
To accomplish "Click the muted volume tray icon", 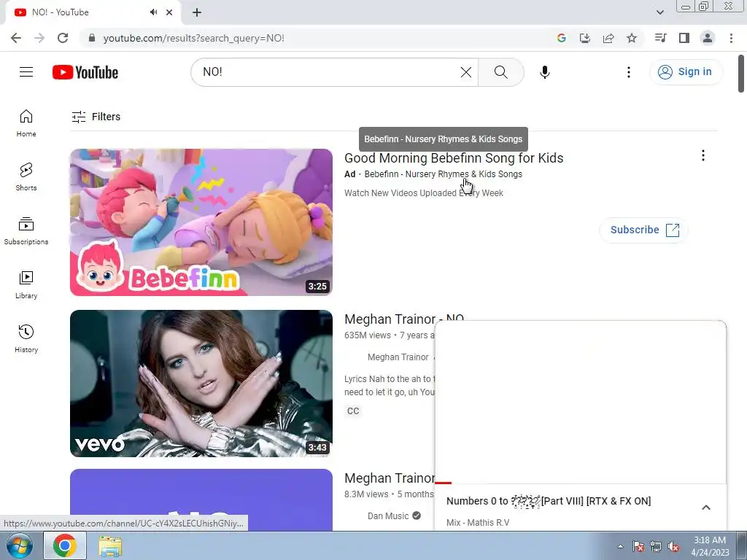I will point(673,547).
